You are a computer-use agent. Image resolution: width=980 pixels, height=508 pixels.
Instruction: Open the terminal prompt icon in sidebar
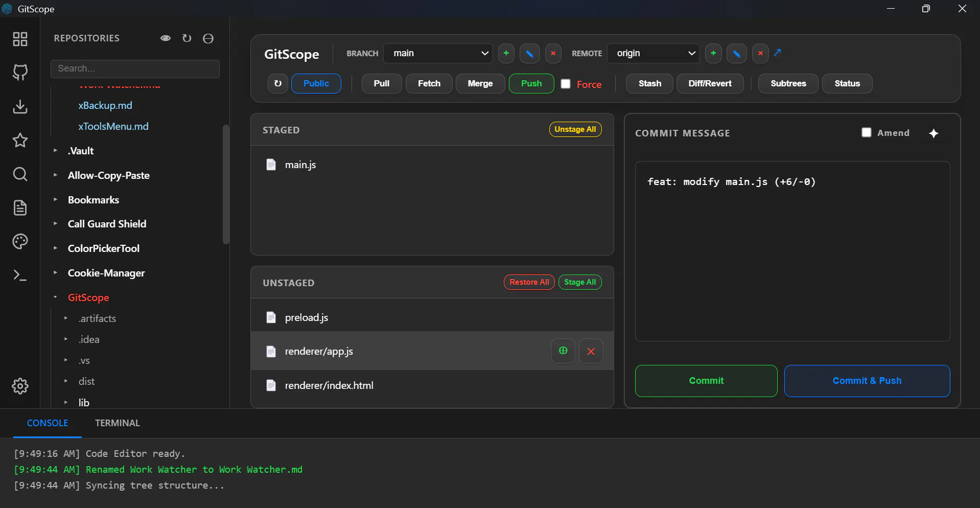coord(20,275)
